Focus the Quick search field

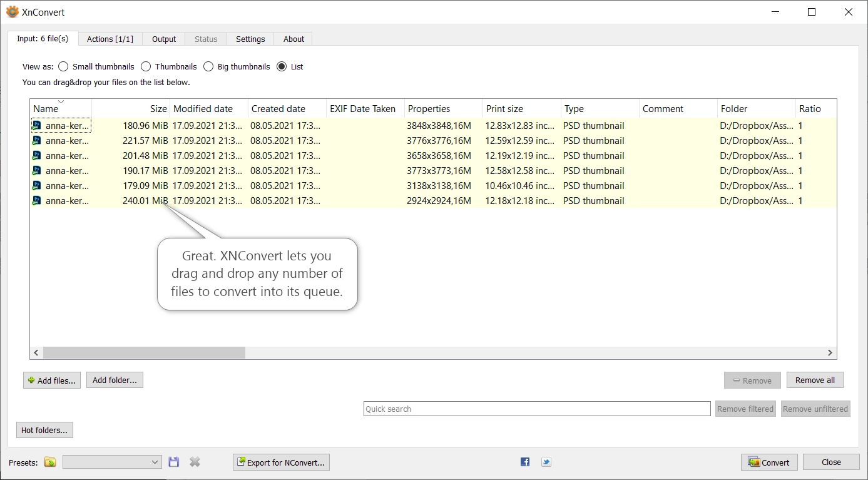(537, 409)
